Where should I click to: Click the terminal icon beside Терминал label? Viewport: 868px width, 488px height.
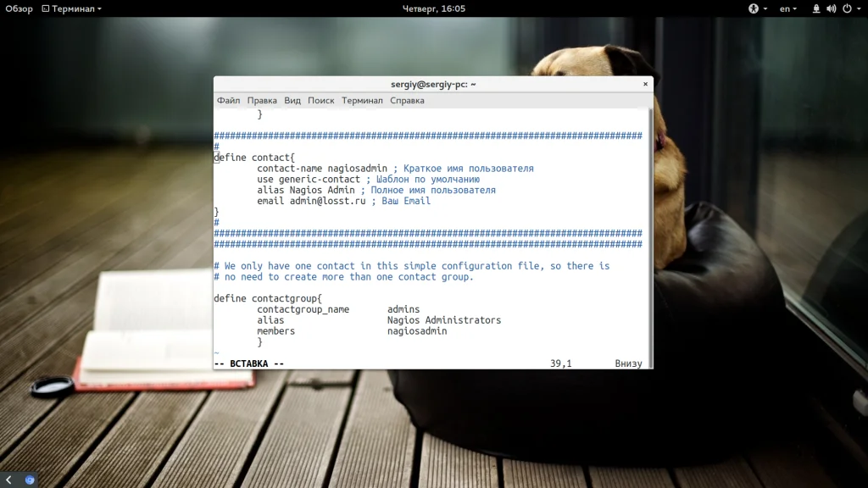[46, 8]
